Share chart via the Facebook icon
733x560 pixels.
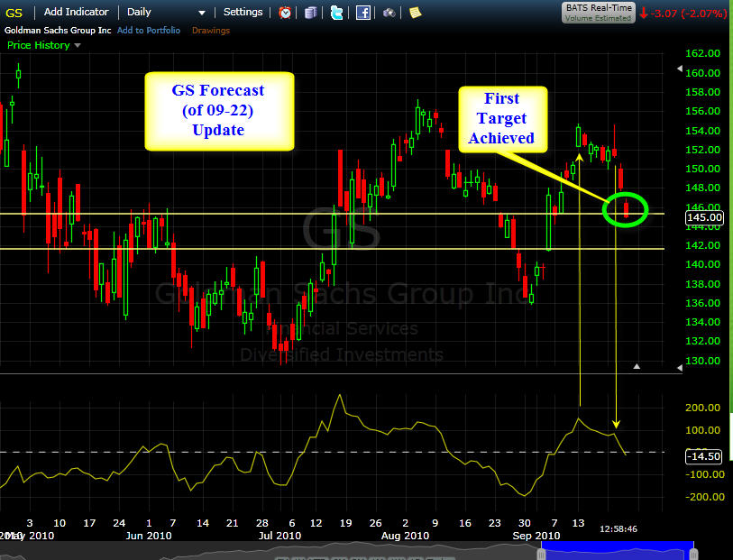pos(362,13)
